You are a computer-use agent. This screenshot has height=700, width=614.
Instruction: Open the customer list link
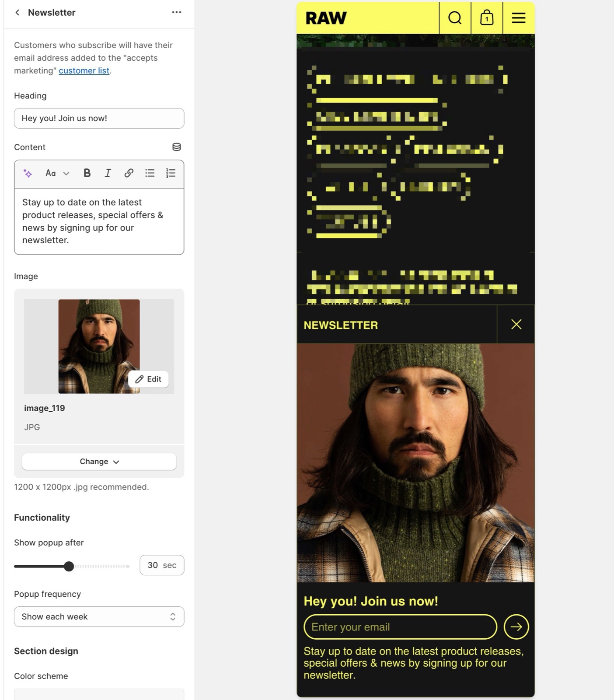click(84, 70)
